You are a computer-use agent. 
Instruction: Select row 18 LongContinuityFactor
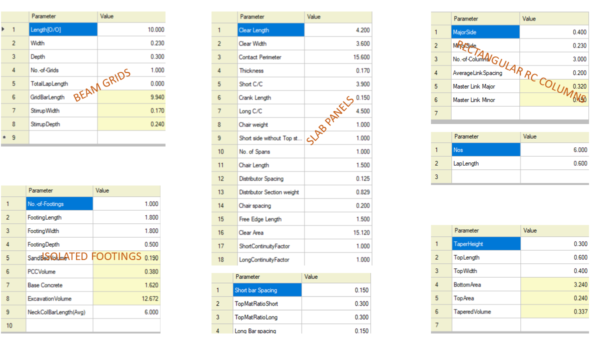[x=292, y=260]
